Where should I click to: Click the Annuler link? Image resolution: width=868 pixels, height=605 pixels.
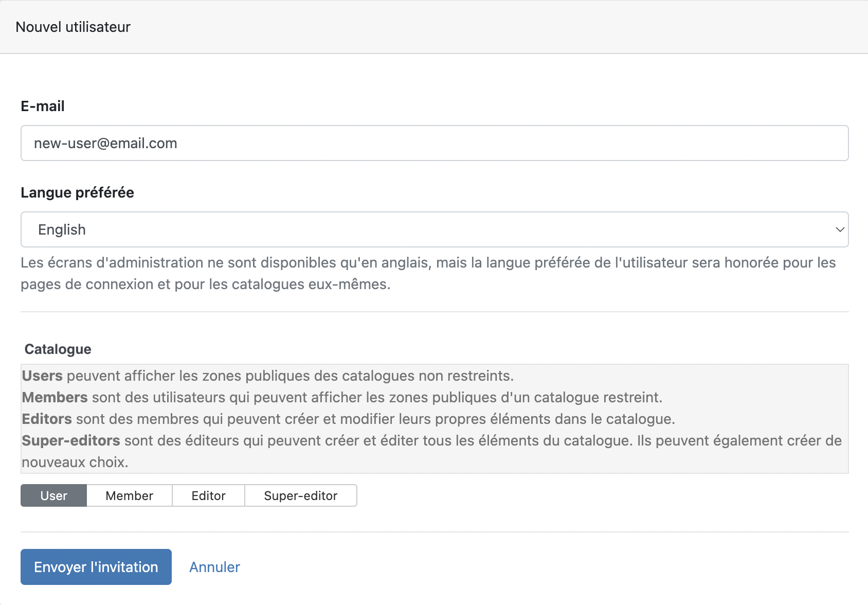click(x=214, y=567)
